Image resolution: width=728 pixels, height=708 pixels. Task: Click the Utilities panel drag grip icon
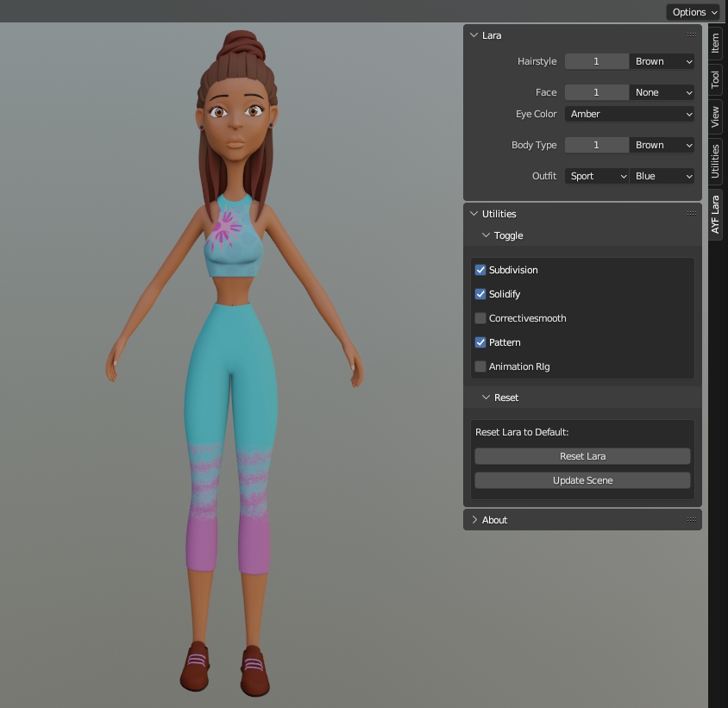pyautogui.click(x=691, y=214)
